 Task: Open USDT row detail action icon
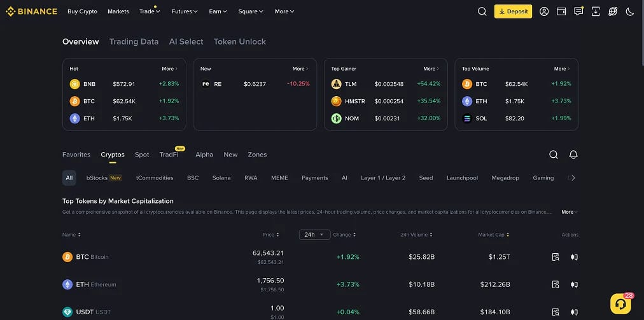(x=556, y=312)
